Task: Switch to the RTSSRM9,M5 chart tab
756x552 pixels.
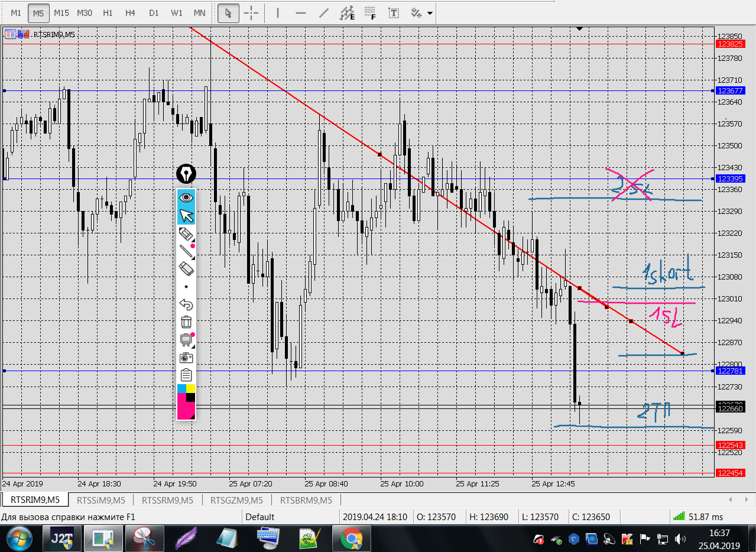Action: [168, 500]
